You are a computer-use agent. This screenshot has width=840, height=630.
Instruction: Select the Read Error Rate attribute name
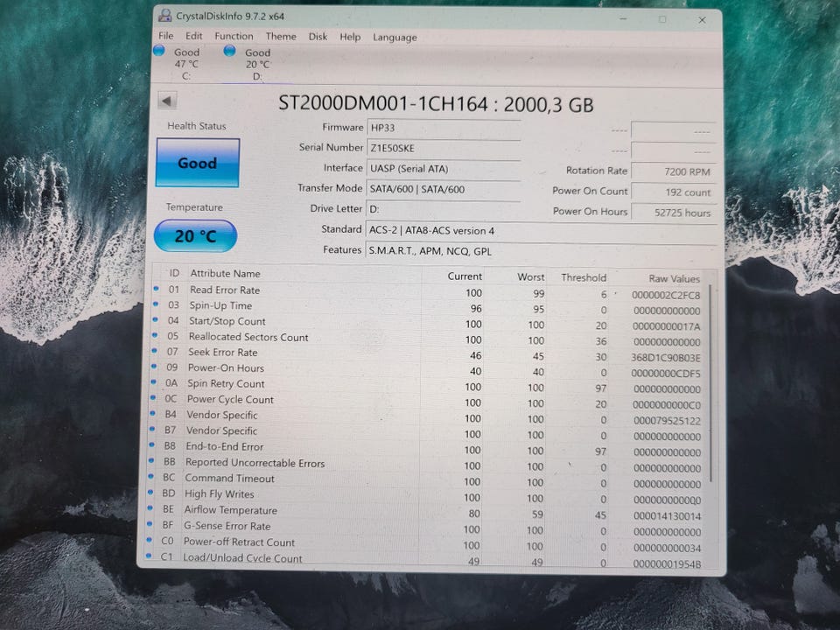pos(225,290)
